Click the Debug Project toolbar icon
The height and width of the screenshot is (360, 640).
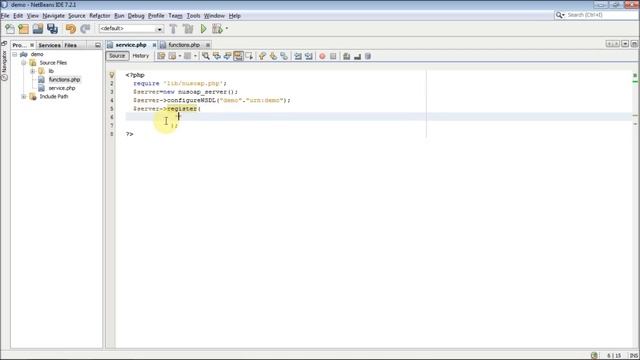(217, 29)
